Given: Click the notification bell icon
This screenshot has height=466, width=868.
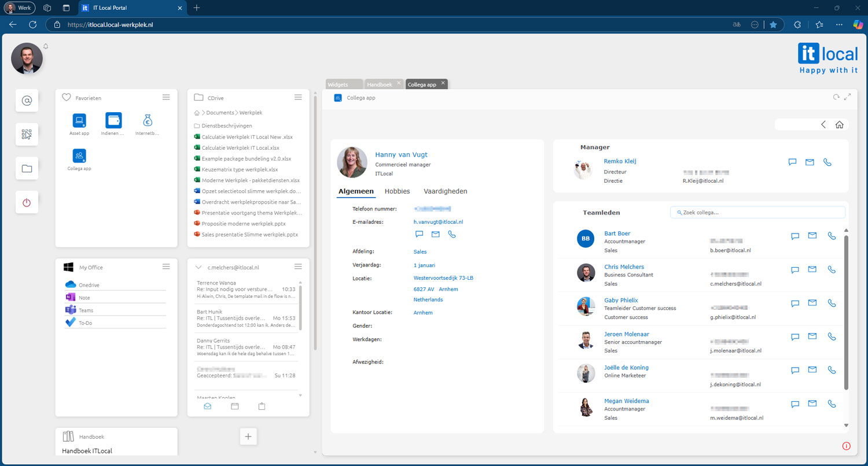Looking at the screenshot, I should pos(46,46).
